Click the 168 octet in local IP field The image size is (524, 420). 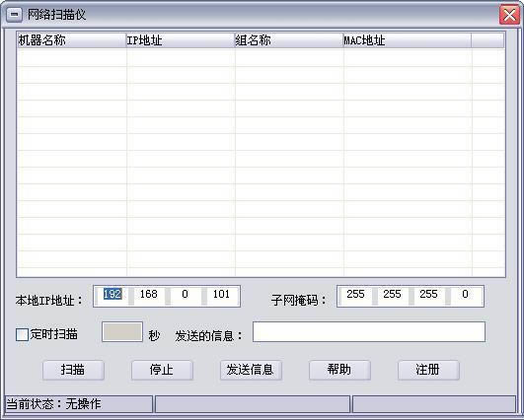[x=149, y=294]
